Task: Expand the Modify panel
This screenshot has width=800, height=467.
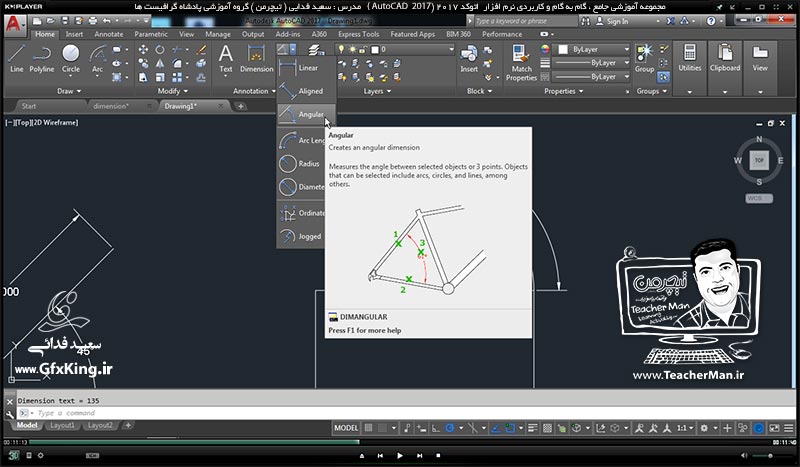Action: (x=172, y=91)
